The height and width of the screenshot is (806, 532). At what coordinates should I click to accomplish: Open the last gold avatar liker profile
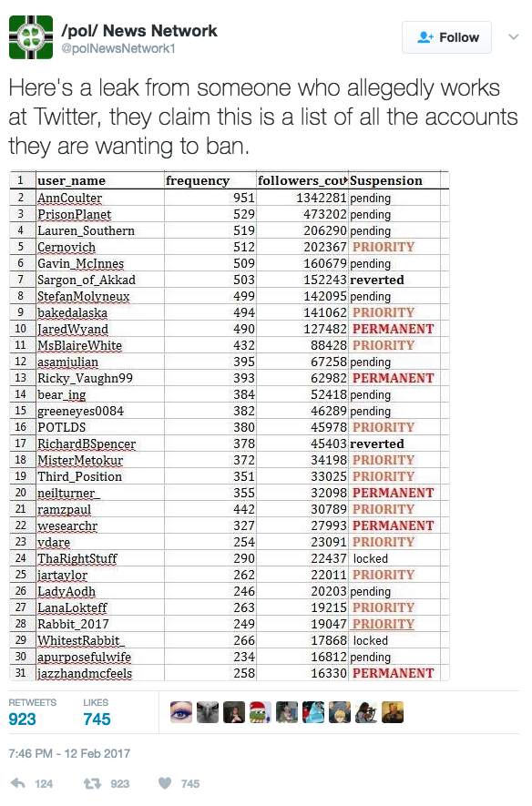point(393,712)
